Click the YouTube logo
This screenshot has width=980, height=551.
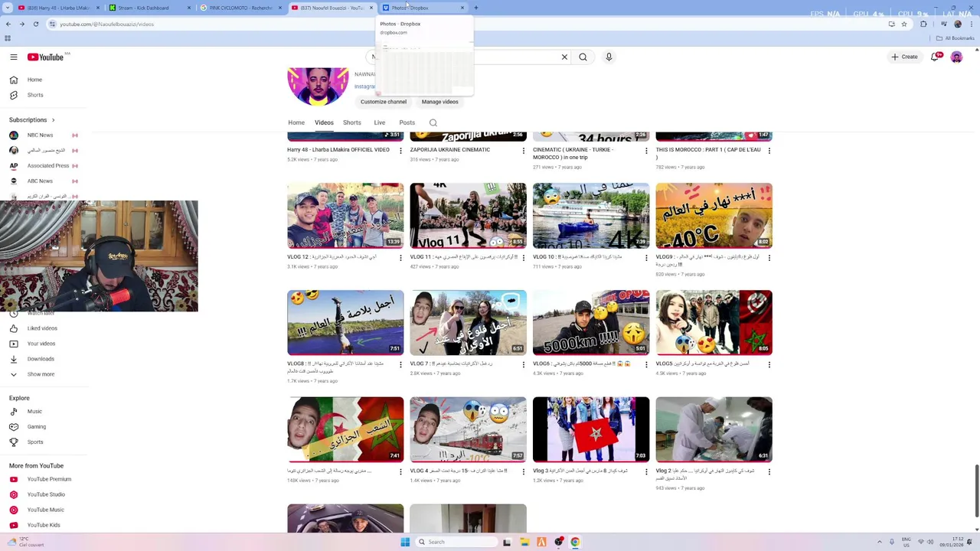(x=45, y=57)
